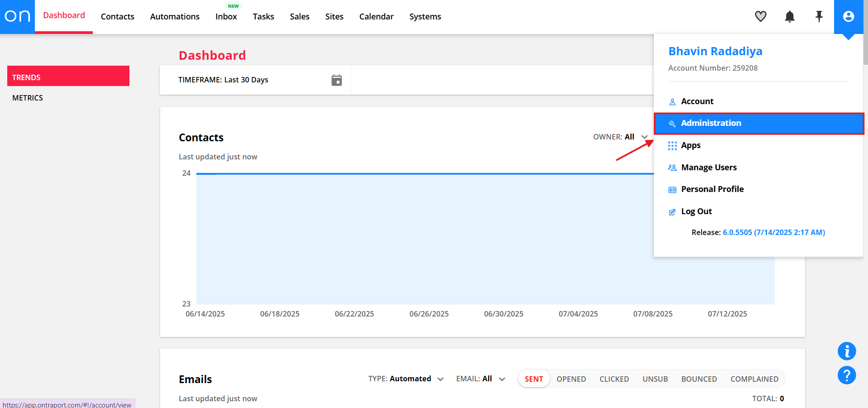Click the Log Out arrow icon

[672, 212]
